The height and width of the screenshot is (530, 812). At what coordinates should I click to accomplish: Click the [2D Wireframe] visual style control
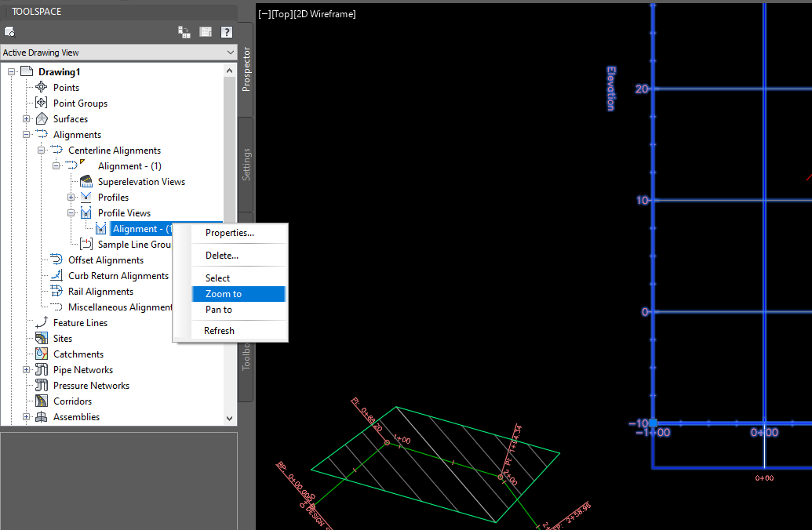[325, 13]
